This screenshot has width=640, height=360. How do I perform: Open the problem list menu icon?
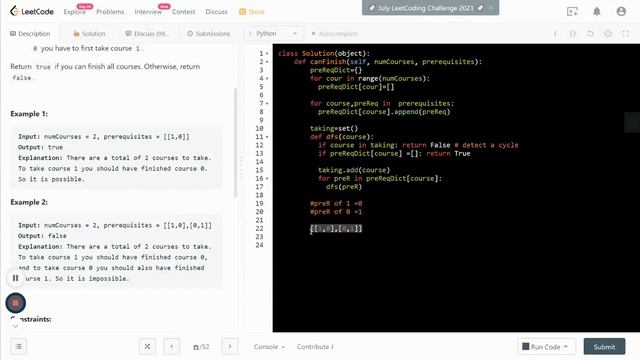click(x=19, y=347)
